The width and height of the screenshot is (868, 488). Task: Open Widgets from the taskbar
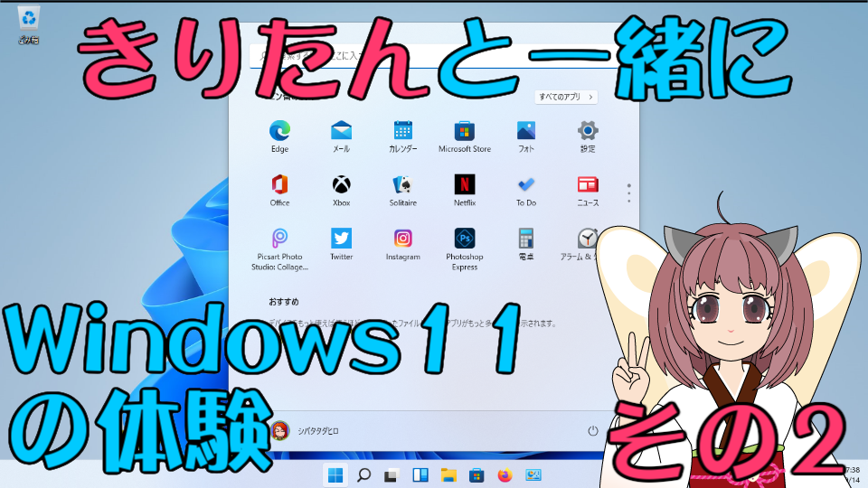[x=420, y=474]
